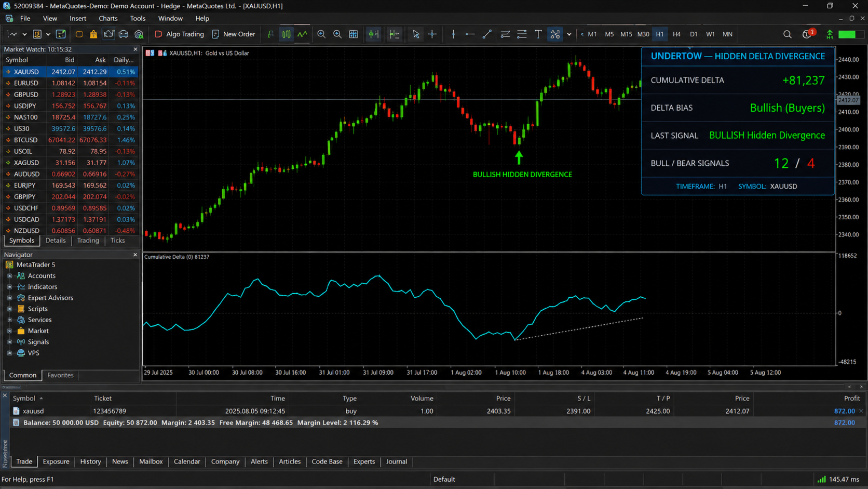This screenshot has height=489, width=868.
Task: Click the VPS cloud icon in toolbar
Action: pyautogui.click(x=124, y=34)
